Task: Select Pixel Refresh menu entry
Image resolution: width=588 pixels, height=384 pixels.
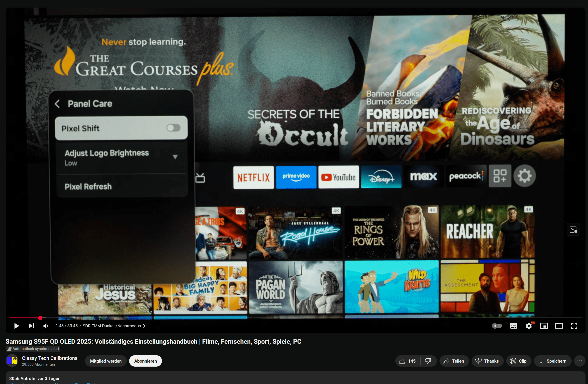Action: (x=122, y=187)
